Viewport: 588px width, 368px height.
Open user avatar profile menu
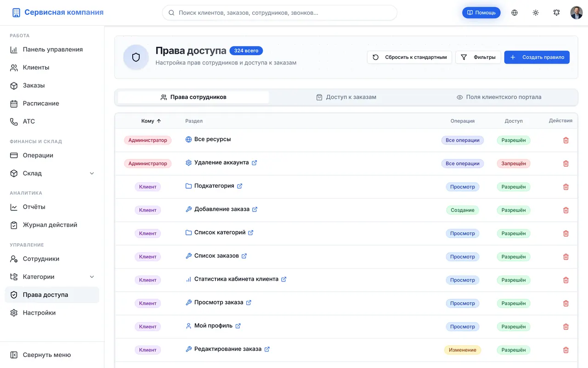pos(577,13)
